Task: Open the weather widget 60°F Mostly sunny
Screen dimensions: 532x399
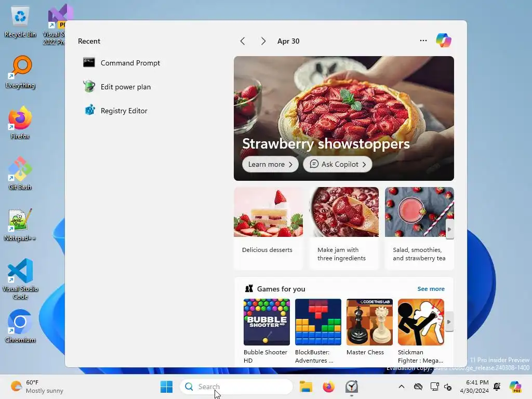Action: [37, 387]
